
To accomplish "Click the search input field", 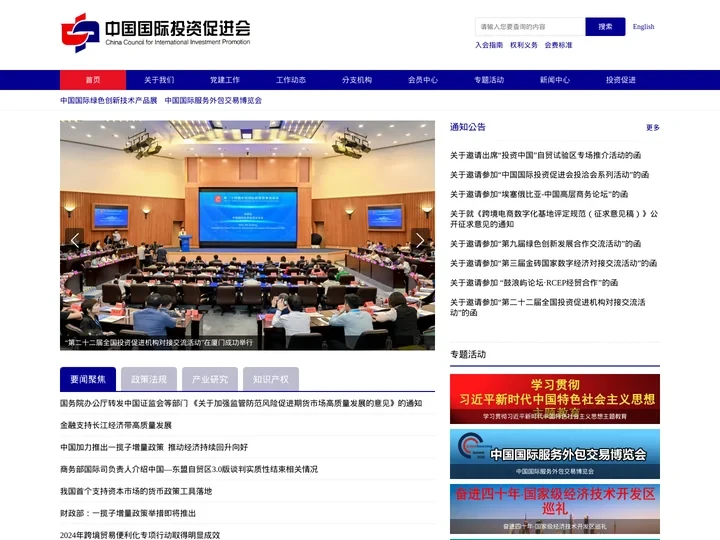I will click(x=530, y=27).
